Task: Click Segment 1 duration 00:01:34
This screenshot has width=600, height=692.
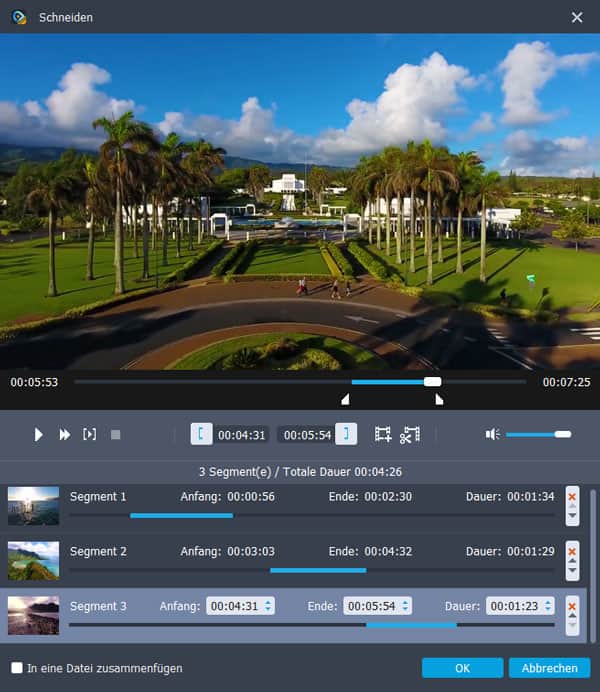Action: point(530,496)
